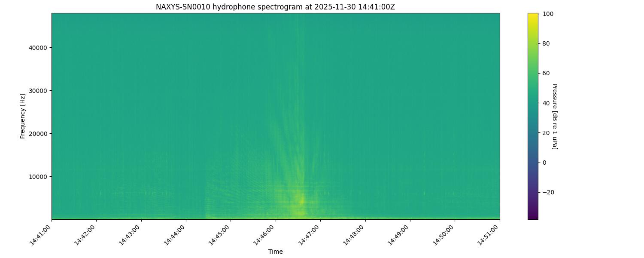This screenshot has height=258, width=644.
Task: Select the 30000 frequency axis label
Action: point(37,91)
